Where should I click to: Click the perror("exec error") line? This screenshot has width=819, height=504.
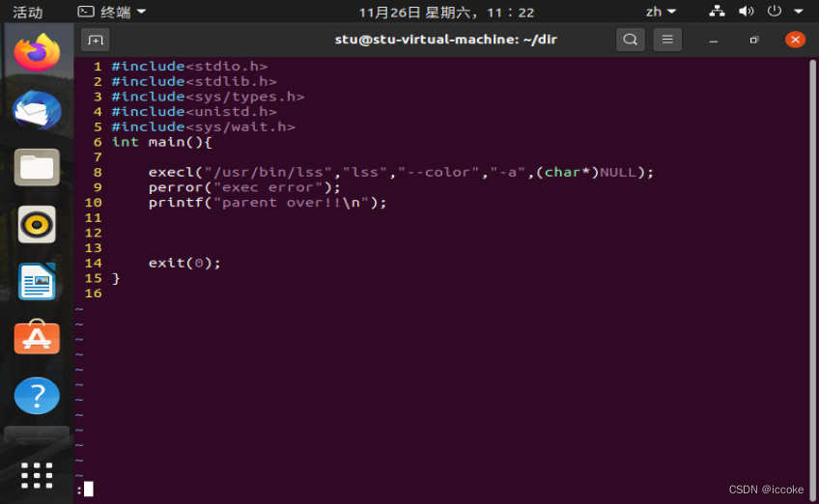(244, 187)
